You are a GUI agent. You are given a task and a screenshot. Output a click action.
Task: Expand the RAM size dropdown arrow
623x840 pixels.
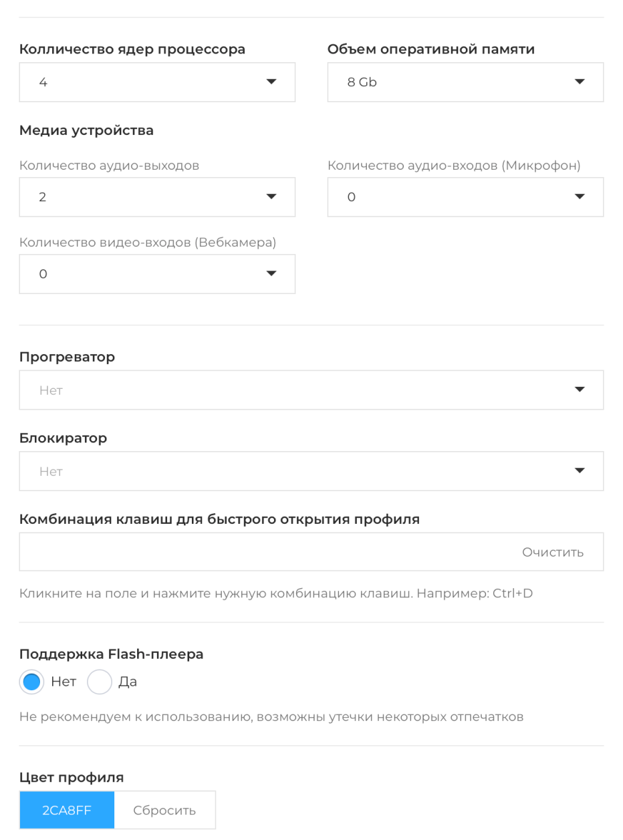pyautogui.click(x=579, y=82)
